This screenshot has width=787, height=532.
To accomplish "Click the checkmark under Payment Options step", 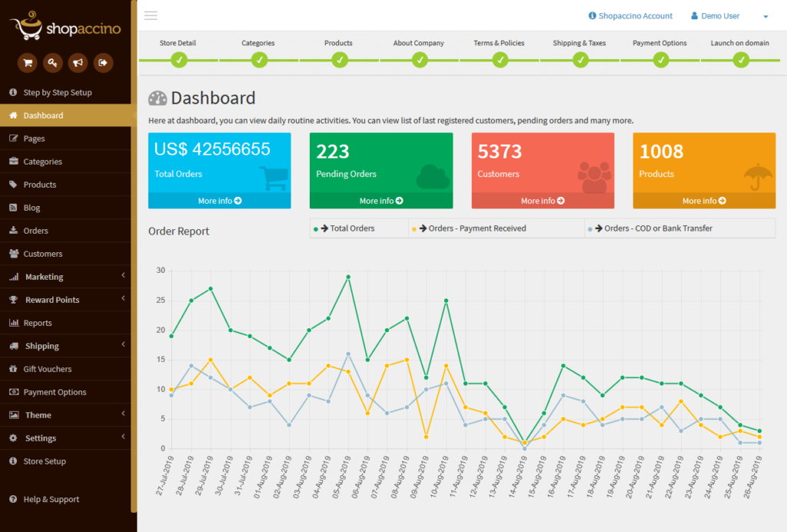I will tap(659, 60).
